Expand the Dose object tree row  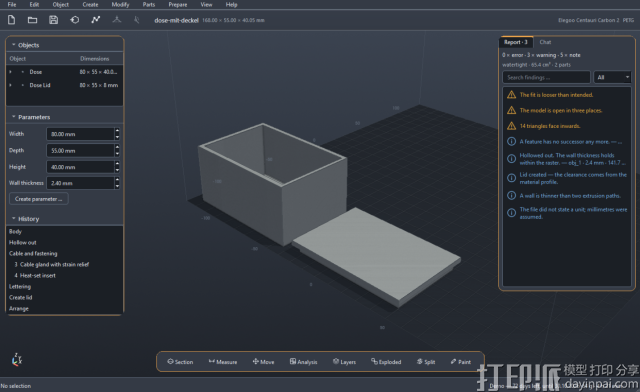(11, 72)
